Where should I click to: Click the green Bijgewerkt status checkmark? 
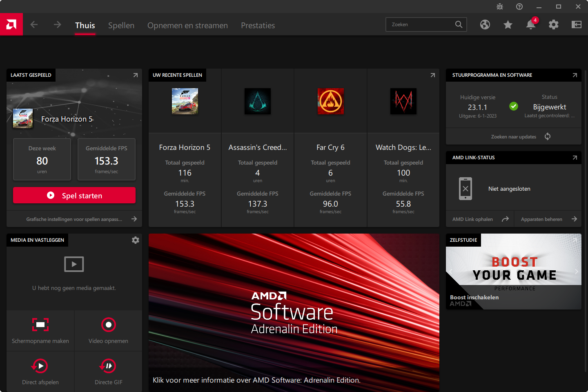click(x=514, y=106)
